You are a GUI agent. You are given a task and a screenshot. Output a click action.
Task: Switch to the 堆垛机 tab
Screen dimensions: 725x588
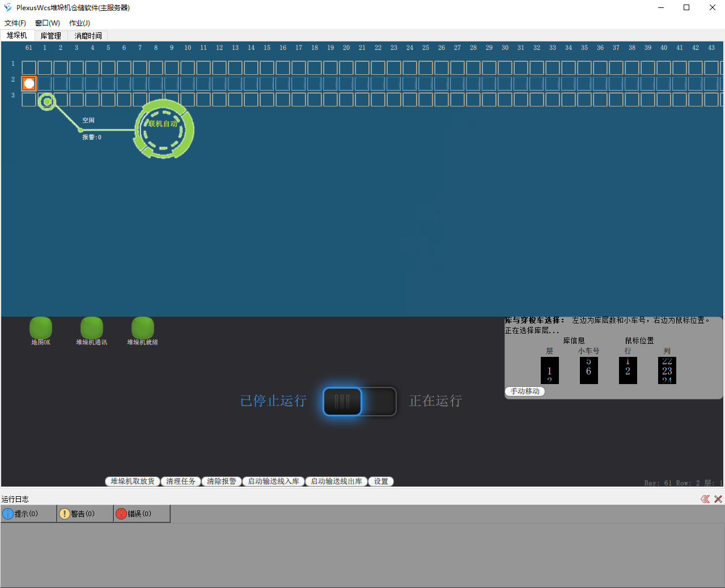point(17,35)
